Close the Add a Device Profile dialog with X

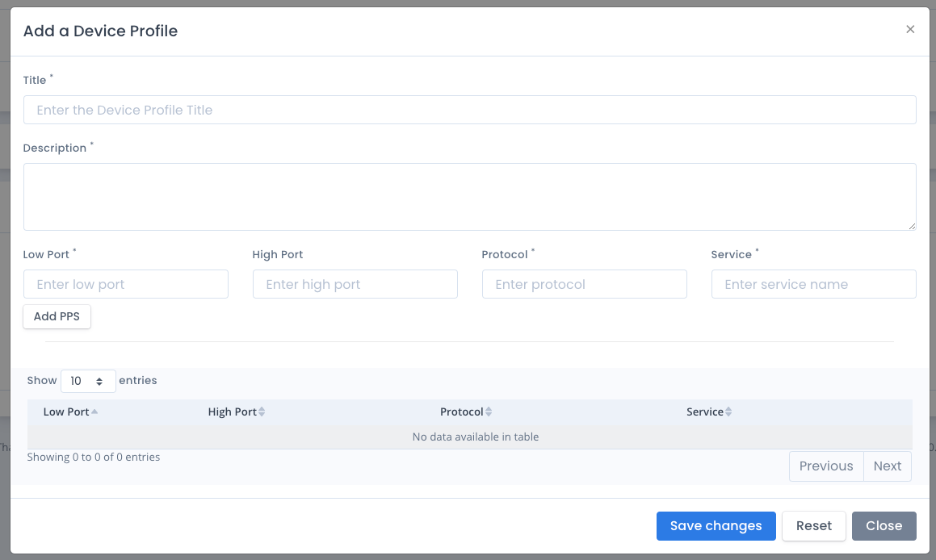pos(909,29)
